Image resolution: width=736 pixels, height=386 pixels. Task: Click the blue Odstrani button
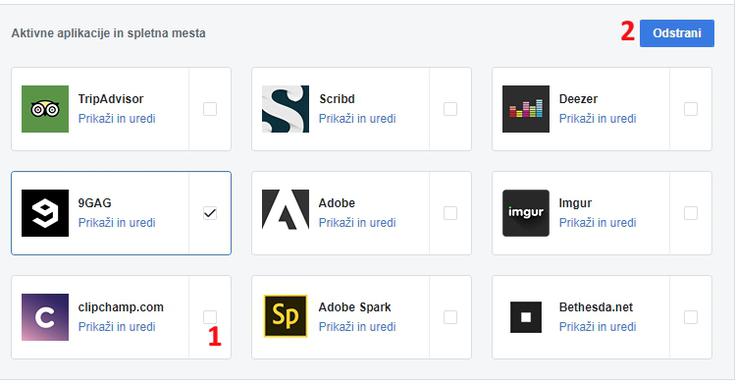tap(677, 33)
